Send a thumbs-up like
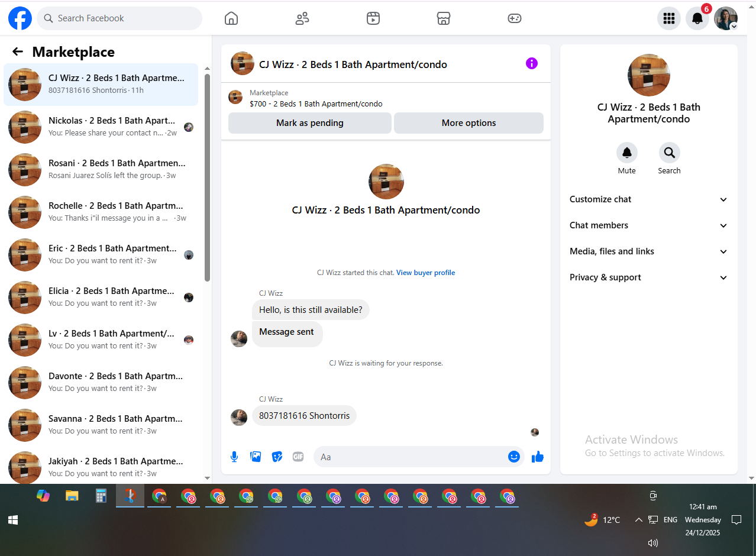 coord(538,457)
